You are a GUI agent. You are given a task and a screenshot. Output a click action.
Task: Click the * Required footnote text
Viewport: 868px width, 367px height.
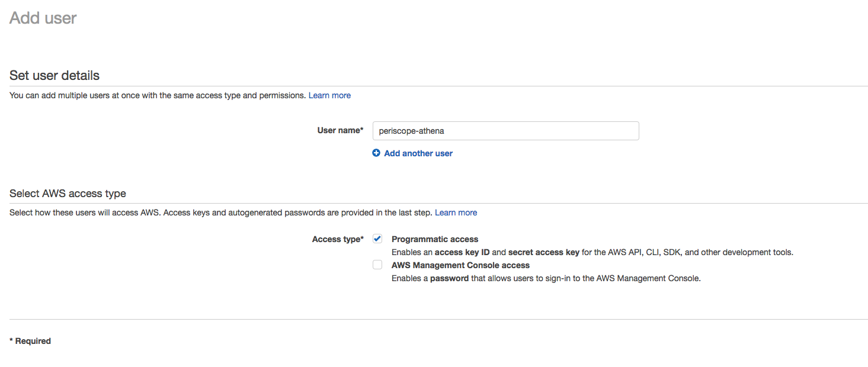[x=30, y=341]
